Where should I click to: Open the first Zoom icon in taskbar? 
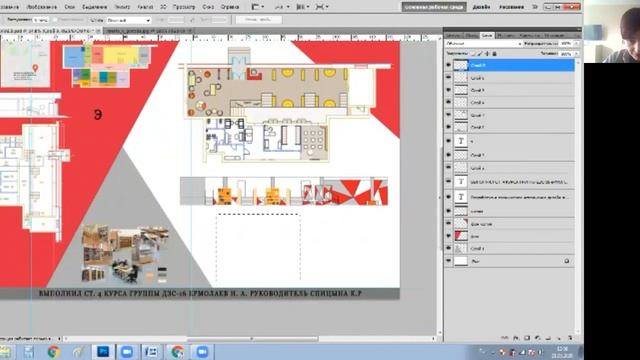pos(127,351)
